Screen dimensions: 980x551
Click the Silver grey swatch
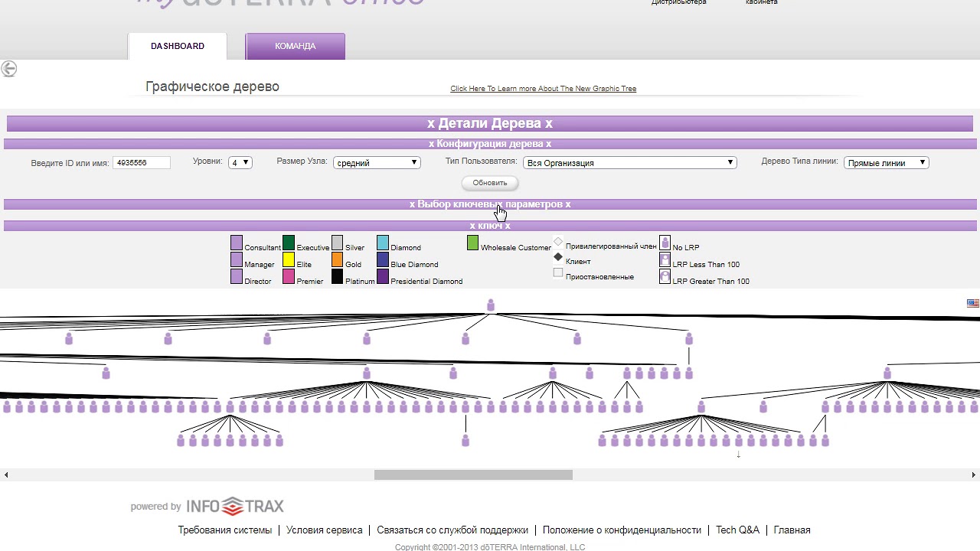coord(337,243)
